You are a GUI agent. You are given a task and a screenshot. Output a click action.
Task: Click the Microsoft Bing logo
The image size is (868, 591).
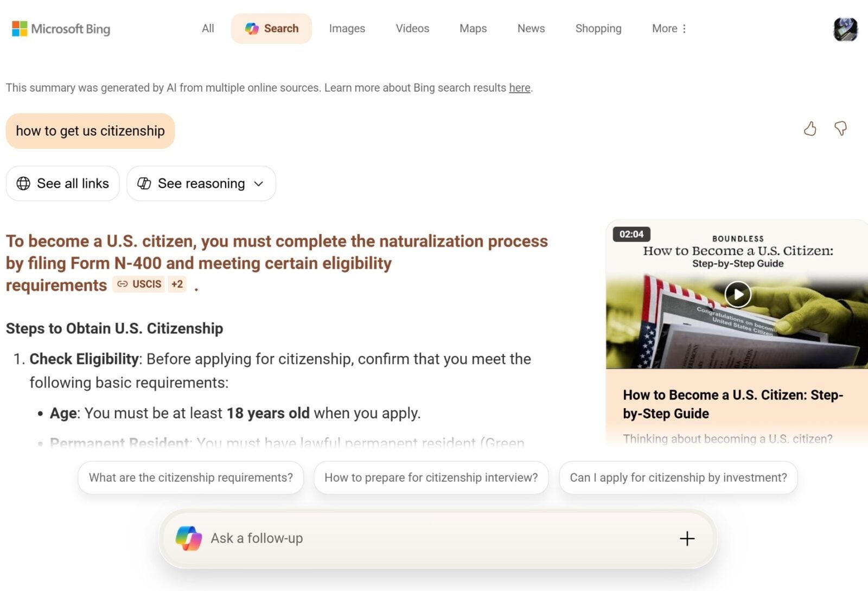(61, 29)
